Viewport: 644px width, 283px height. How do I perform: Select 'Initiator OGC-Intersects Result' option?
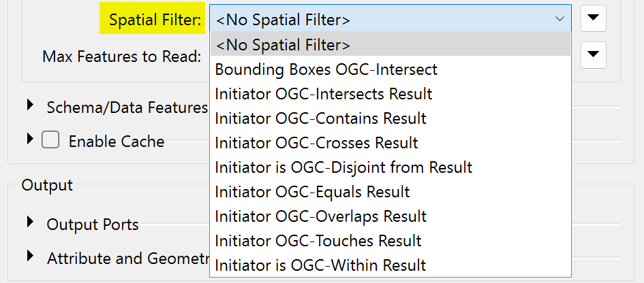click(x=323, y=94)
